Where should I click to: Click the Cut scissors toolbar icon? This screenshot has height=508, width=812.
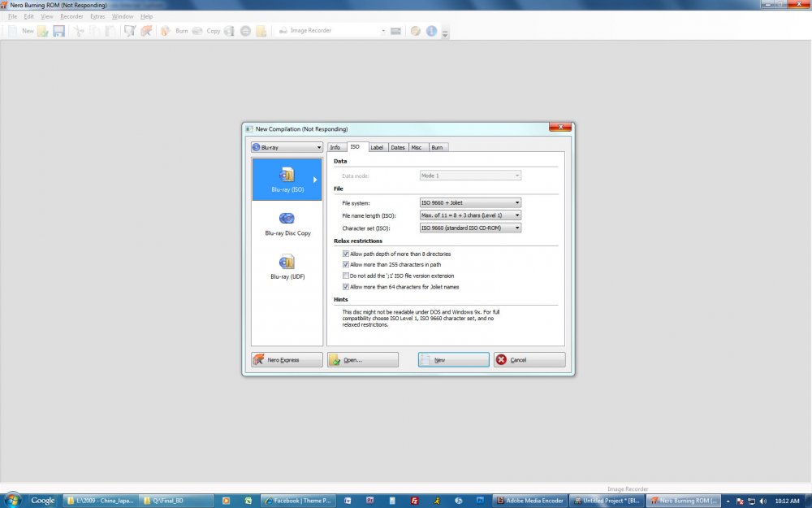click(79, 31)
